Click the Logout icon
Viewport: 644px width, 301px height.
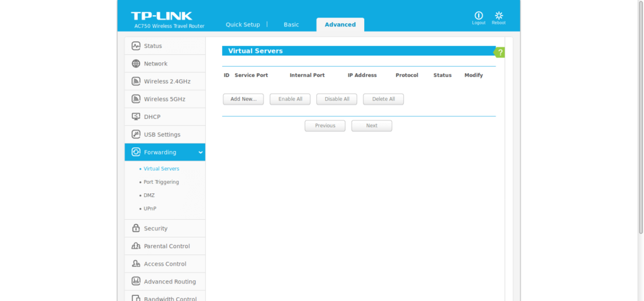(479, 16)
